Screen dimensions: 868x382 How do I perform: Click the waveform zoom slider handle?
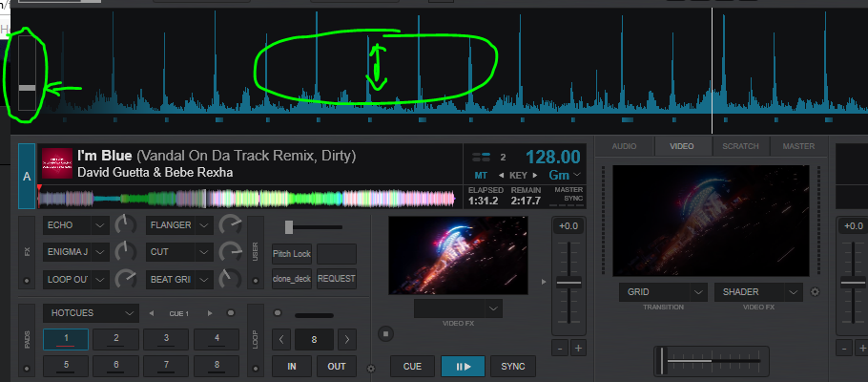click(x=27, y=88)
